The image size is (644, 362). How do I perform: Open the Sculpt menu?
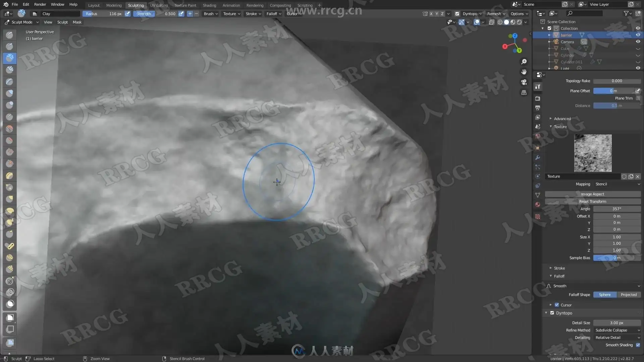point(62,22)
